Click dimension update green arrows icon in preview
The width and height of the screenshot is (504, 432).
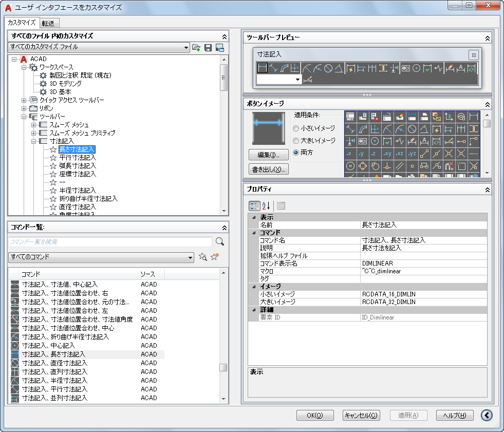[472, 68]
